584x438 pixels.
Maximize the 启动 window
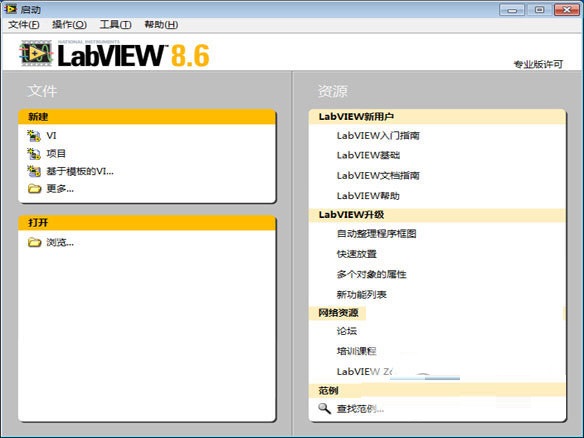coord(539,10)
